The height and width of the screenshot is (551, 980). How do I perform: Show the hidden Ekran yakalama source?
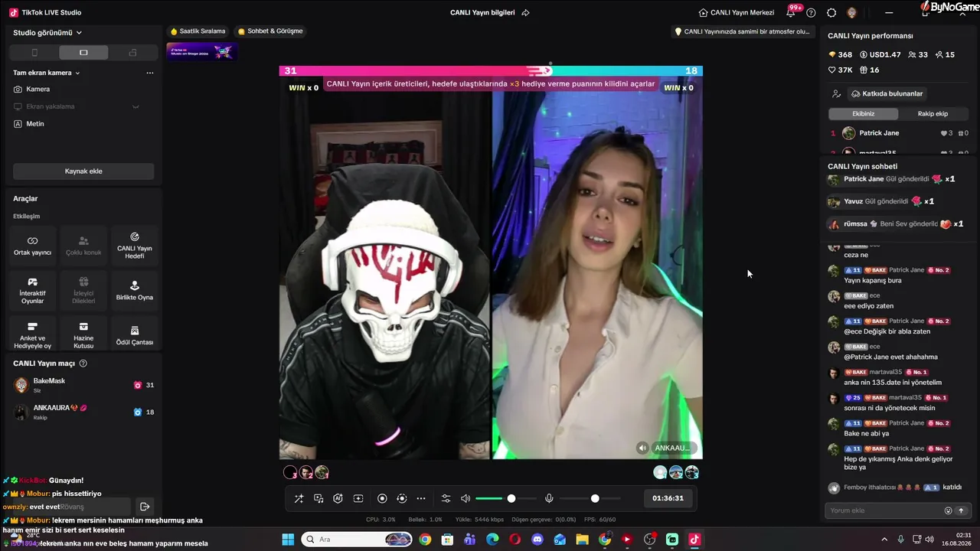point(136,106)
